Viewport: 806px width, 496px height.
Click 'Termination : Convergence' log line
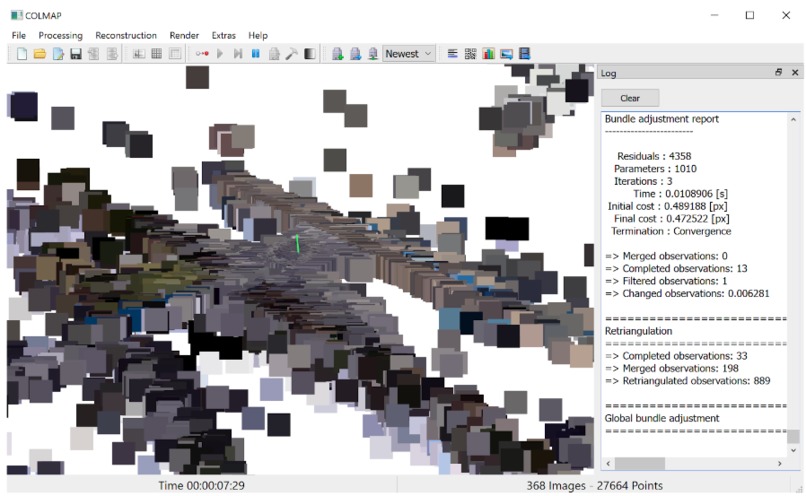(671, 231)
